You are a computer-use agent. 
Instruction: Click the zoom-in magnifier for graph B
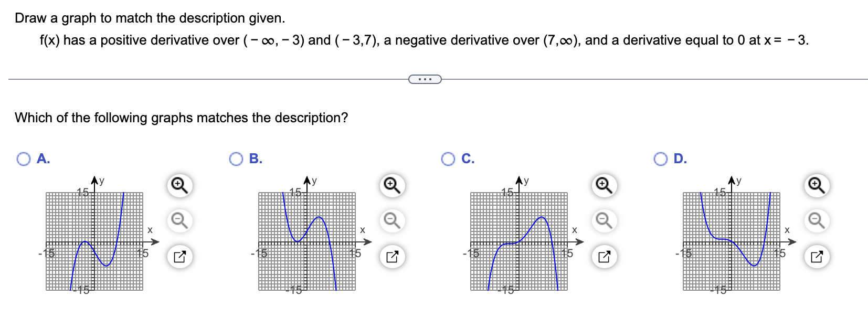pos(391,186)
